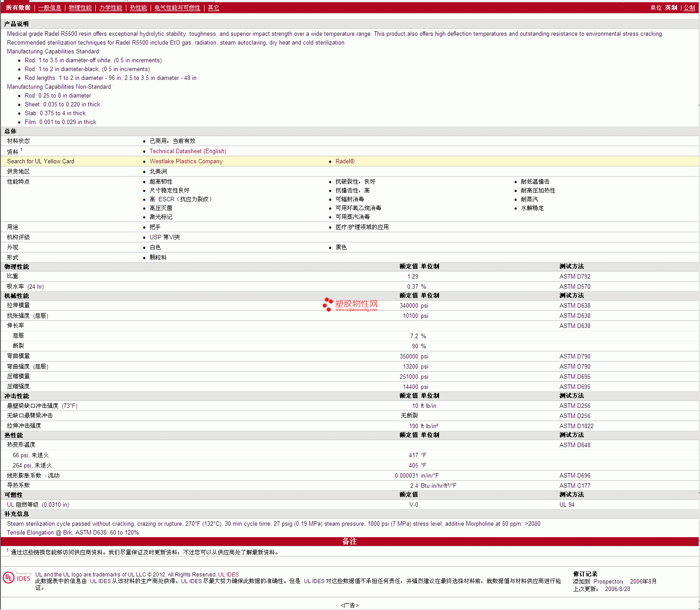Open the 其它 tab
Image resolution: width=700 pixels, height=610 pixels.
click(x=213, y=8)
